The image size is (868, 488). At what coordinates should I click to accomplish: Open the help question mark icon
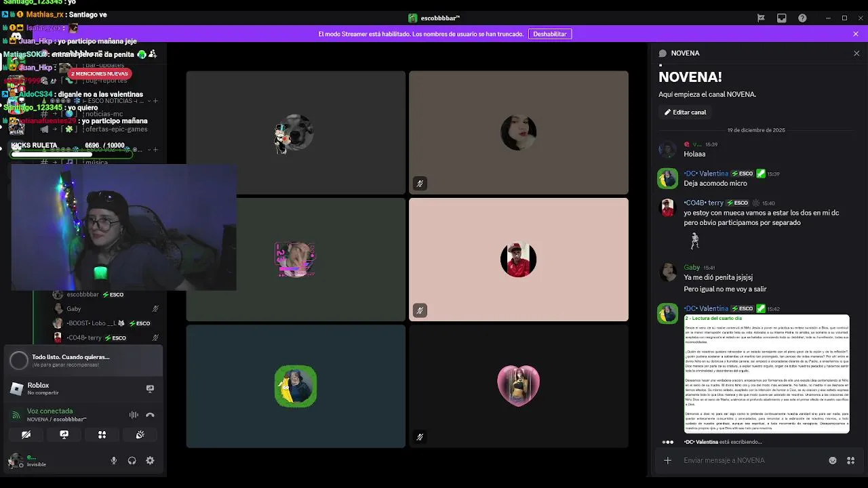802,18
